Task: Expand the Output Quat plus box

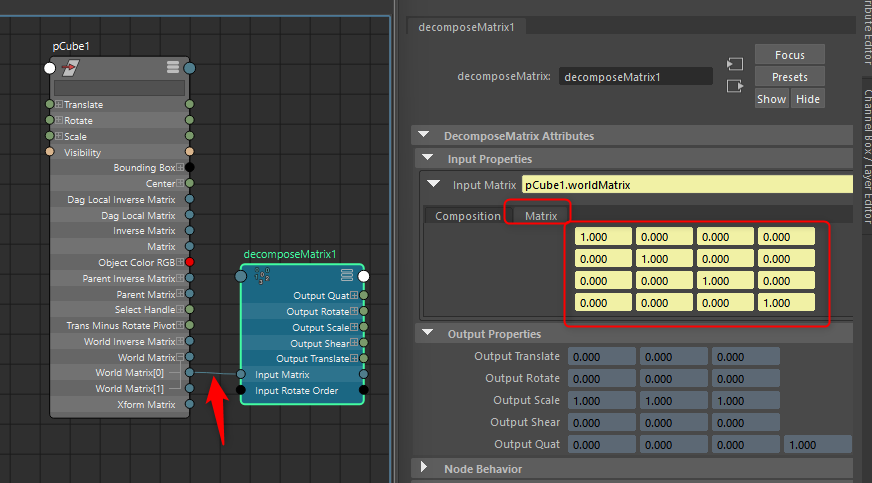Action: click(x=354, y=295)
